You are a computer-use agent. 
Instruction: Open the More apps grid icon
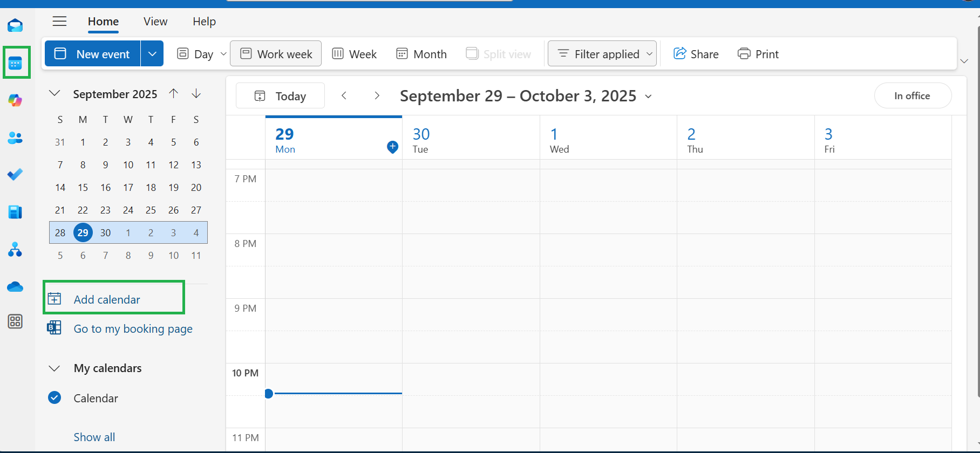(x=15, y=321)
